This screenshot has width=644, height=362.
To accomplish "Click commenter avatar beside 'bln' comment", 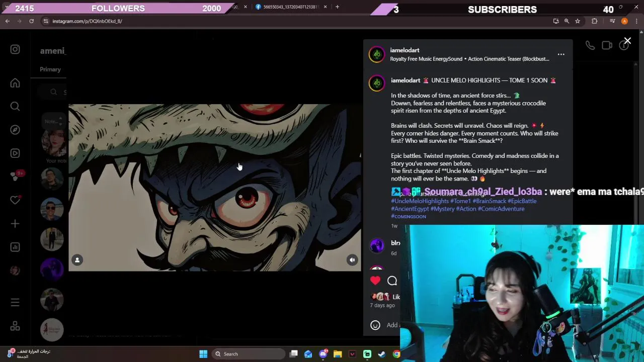I will pyautogui.click(x=377, y=245).
